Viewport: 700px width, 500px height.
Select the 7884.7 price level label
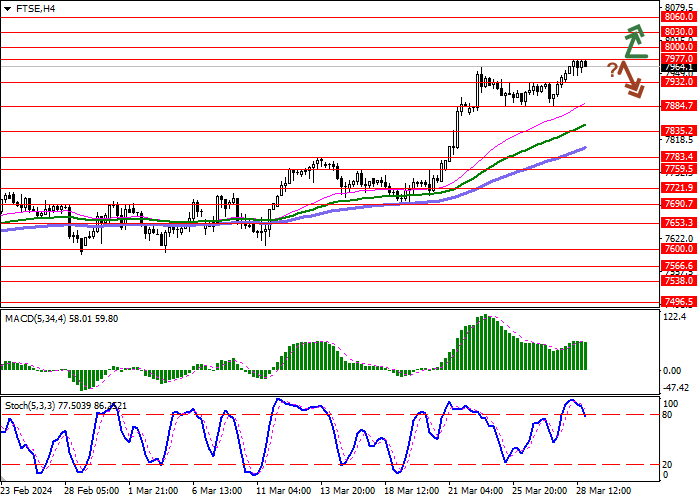point(679,106)
